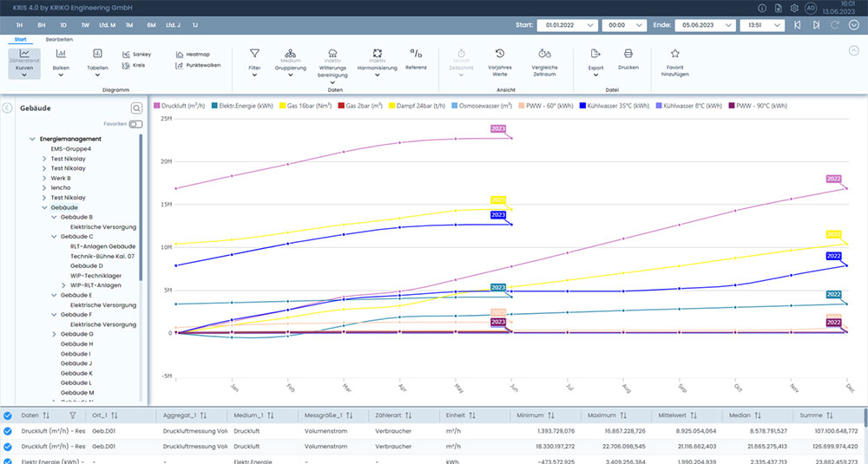Open the Tabellen view icon

97,54
